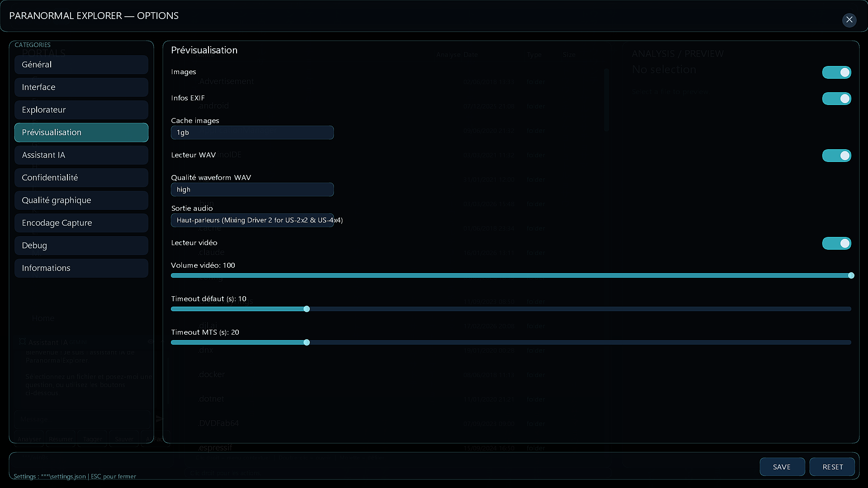Disable the Infos EXIF switch
Screen dimensions: 868x488
(836, 99)
